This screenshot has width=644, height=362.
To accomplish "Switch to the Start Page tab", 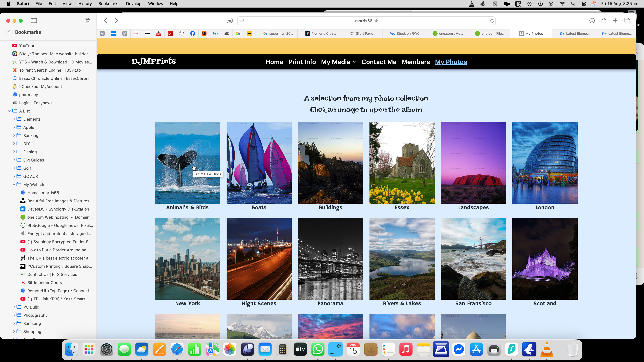I will (x=361, y=33).
